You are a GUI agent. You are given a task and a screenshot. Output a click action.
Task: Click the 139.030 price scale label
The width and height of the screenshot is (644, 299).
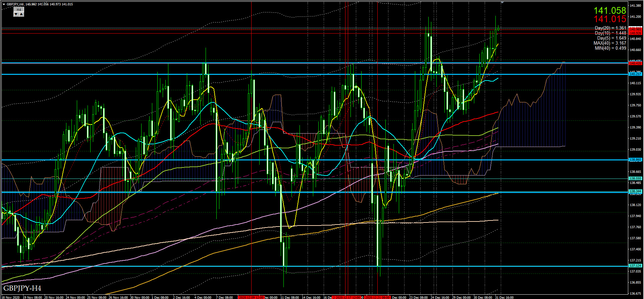[636, 150]
